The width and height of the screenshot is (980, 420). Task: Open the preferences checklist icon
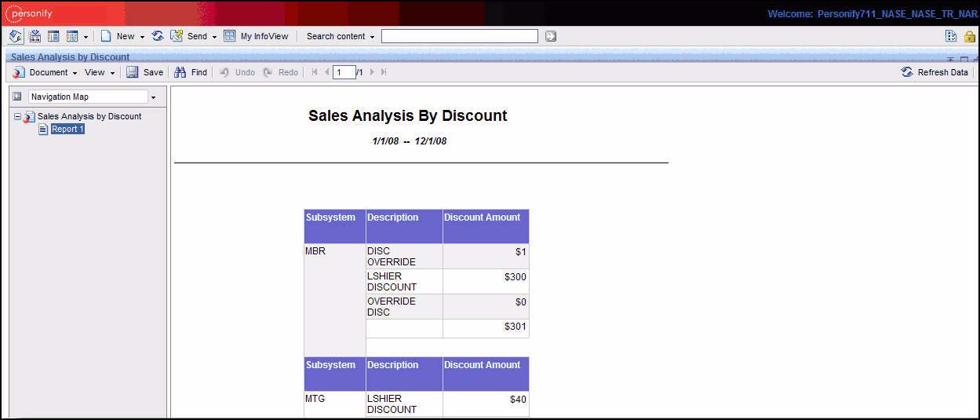point(951,36)
